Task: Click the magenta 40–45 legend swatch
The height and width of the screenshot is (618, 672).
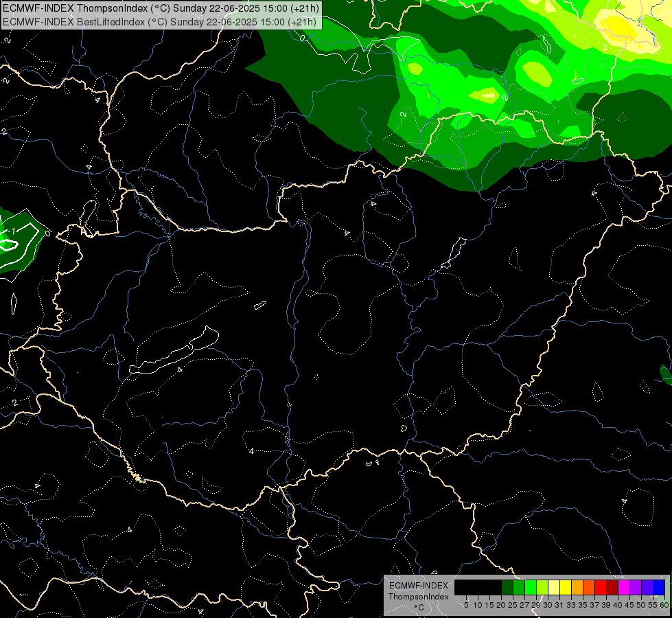Action: 625,587
